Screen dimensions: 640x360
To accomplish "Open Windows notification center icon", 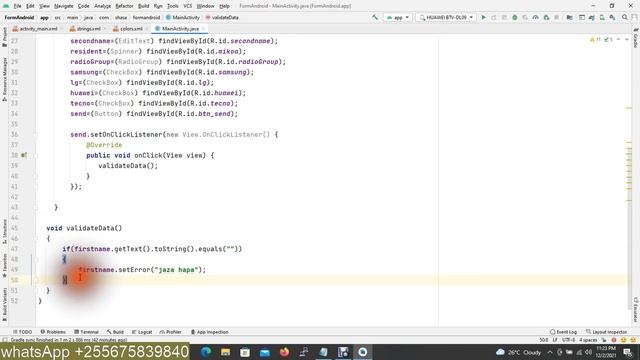I will [629, 352].
